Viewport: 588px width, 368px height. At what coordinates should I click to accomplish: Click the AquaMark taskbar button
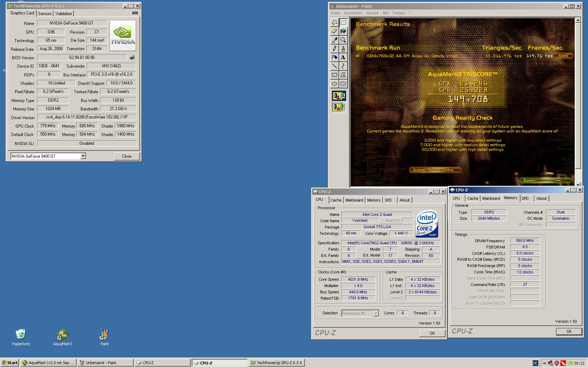click(x=48, y=363)
